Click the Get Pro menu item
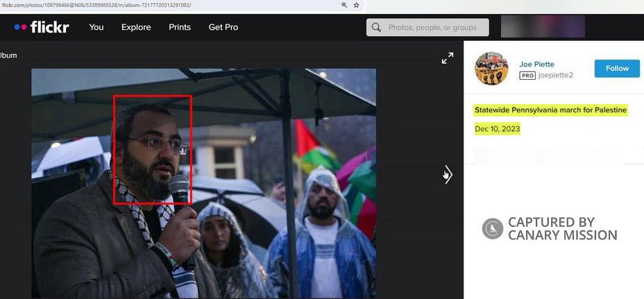Screen dimensions: 644x299 pyautogui.click(x=223, y=27)
